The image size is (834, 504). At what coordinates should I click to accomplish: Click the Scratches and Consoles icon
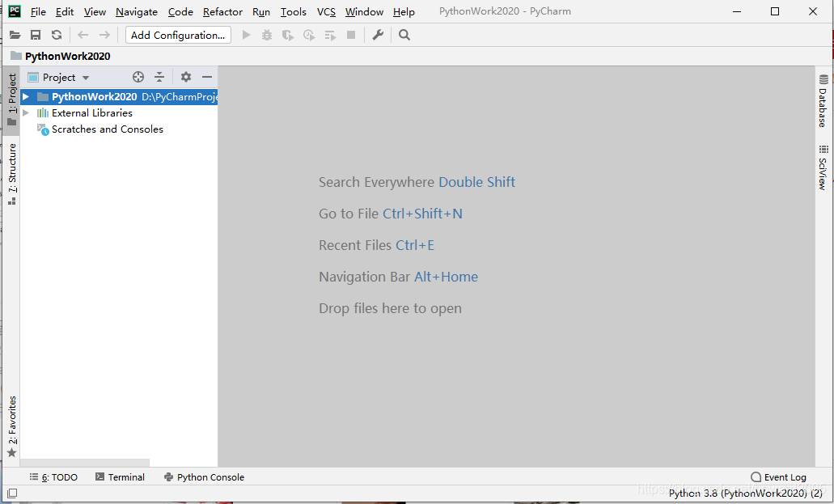click(43, 129)
